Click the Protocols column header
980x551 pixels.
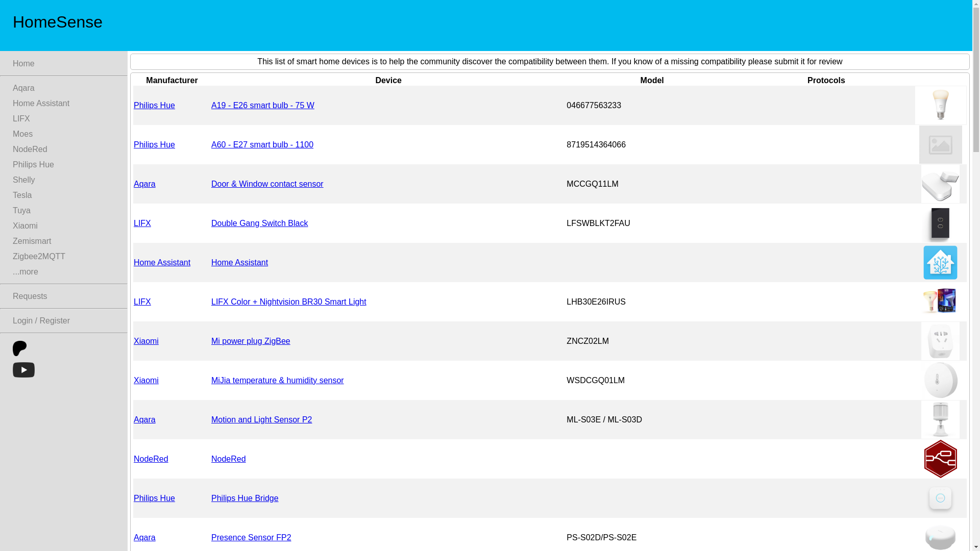(826, 81)
